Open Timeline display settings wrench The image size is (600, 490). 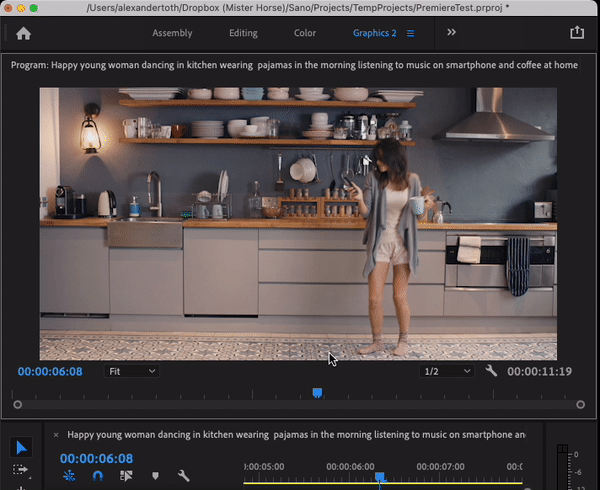(184, 476)
